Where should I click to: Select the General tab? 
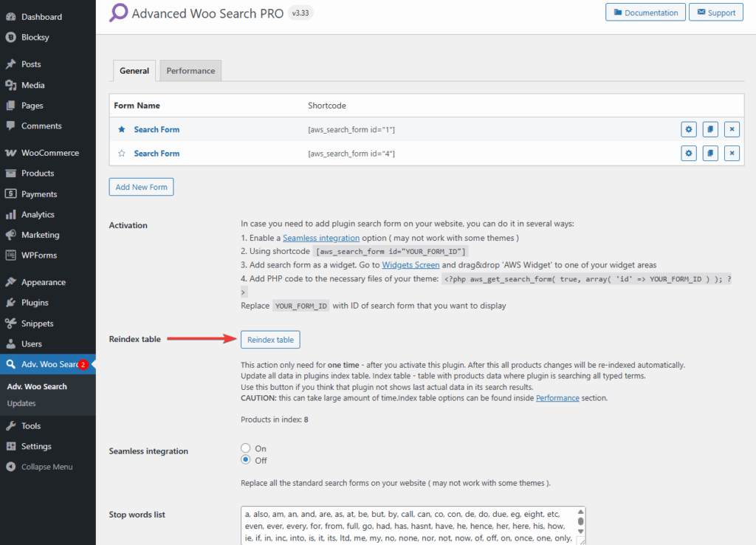pyautogui.click(x=134, y=70)
